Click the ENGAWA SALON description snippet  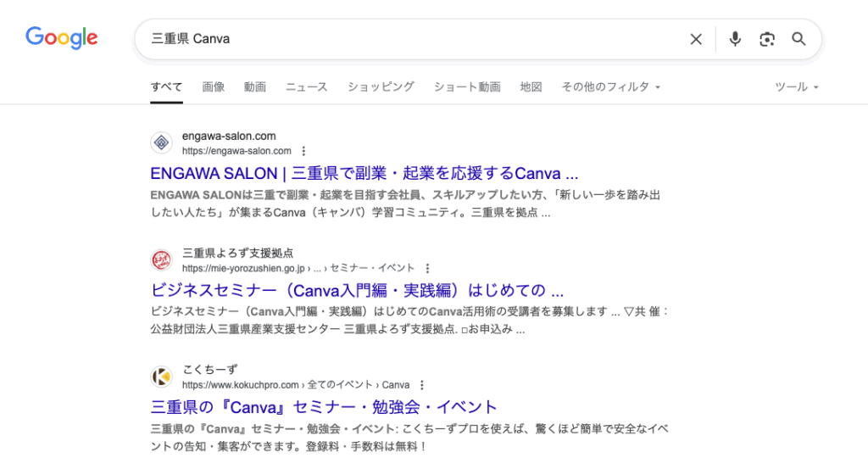coord(405,204)
